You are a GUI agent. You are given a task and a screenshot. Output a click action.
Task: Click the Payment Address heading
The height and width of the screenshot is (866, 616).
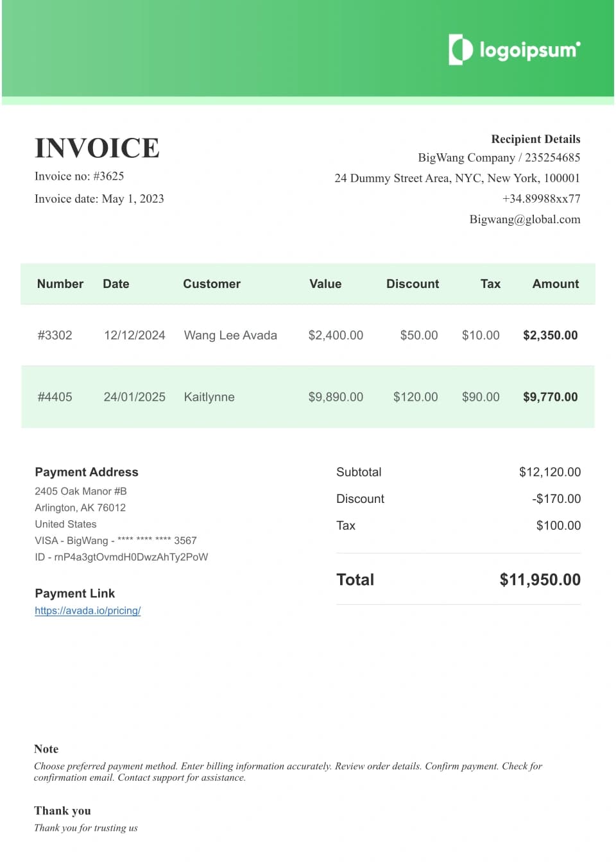(87, 472)
